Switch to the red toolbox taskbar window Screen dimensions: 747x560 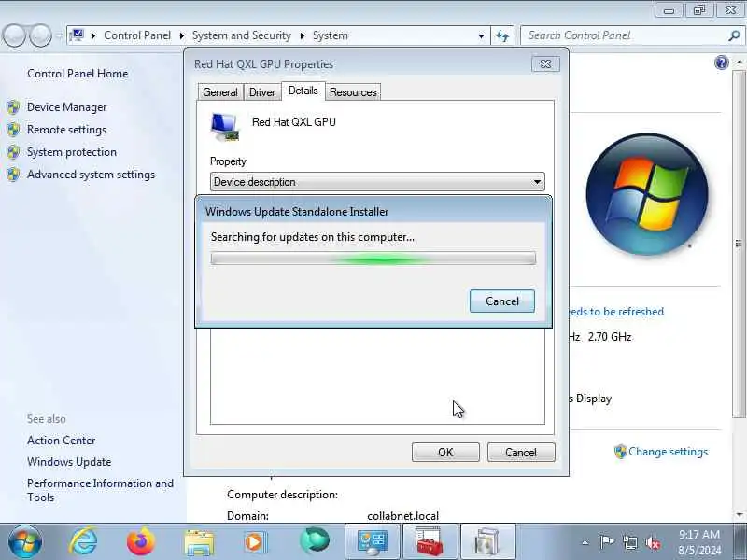(x=430, y=541)
